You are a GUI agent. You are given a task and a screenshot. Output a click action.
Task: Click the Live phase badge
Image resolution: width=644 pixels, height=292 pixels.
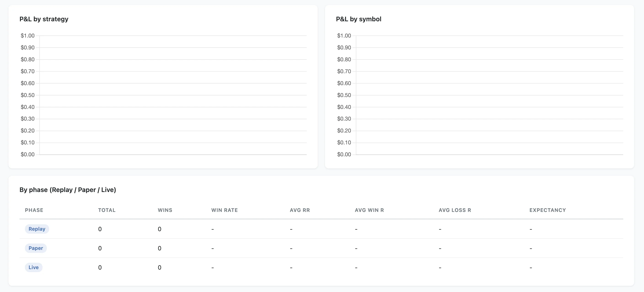point(33,268)
